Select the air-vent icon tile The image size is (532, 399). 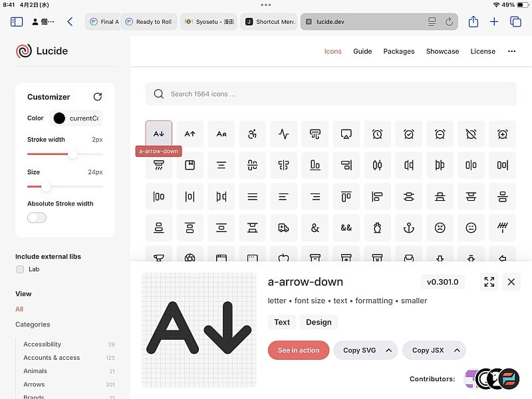click(x=315, y=134)
